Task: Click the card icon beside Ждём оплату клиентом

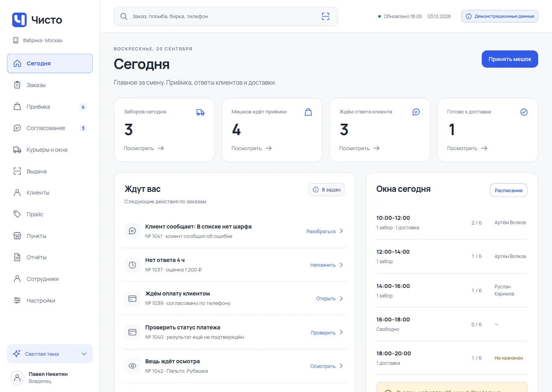Action: pos(132,299)
